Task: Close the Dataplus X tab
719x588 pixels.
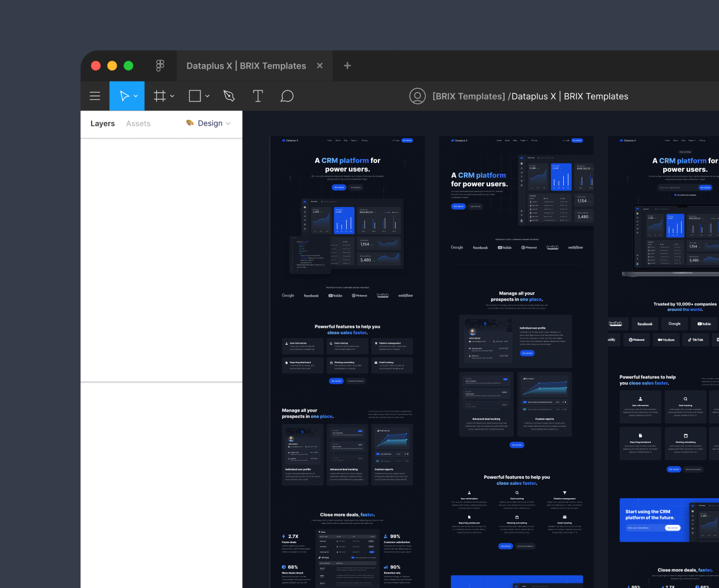Action: click(320, 66)
